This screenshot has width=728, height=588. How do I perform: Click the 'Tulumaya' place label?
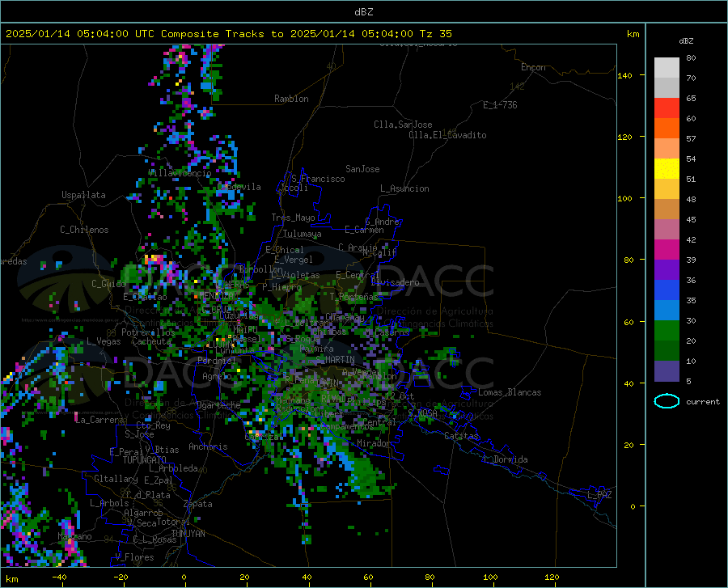(303, 234)
